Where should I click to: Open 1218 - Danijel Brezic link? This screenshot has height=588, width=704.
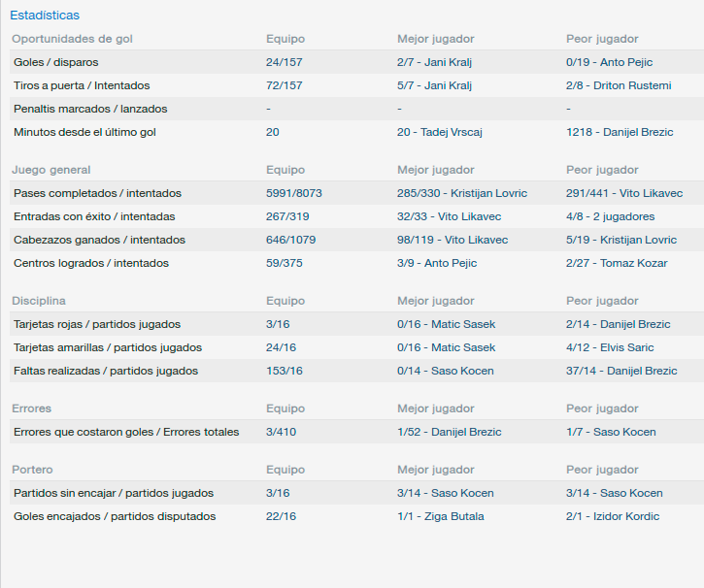click(x=620, y=132)
